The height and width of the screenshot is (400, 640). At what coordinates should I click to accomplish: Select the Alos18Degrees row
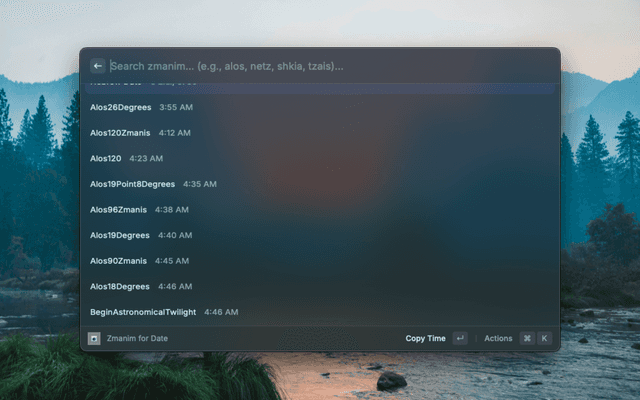coord(119,286)
